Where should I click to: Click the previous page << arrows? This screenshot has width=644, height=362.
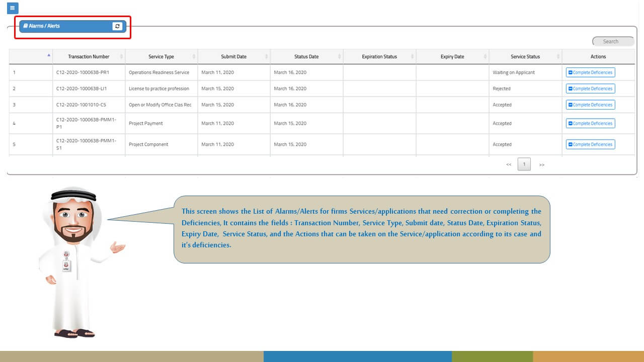509,165
